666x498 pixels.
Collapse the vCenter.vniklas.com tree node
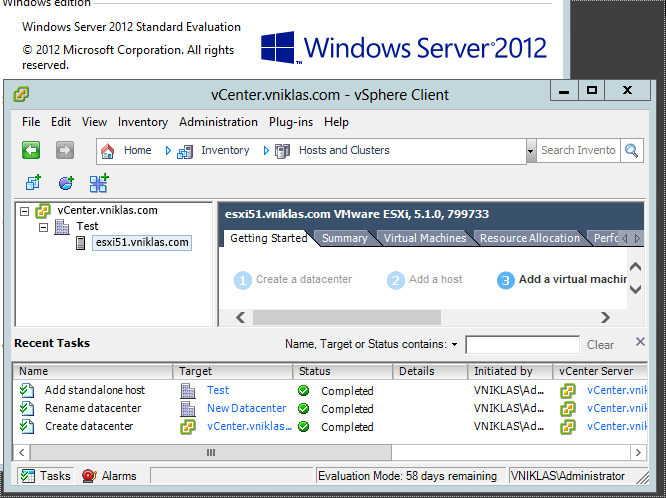point(25,211)
